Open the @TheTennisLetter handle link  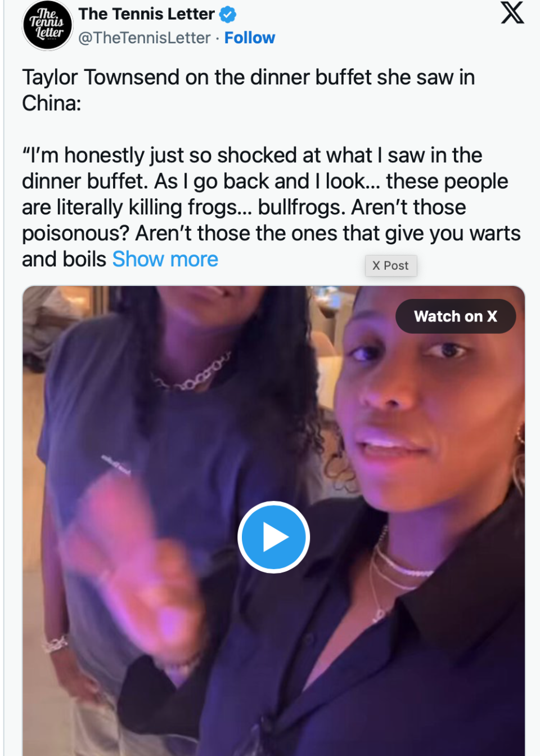144,38
